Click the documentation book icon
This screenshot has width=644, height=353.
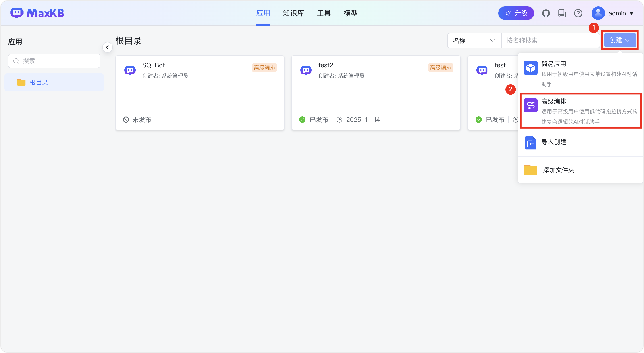click(x=562, y=13)
